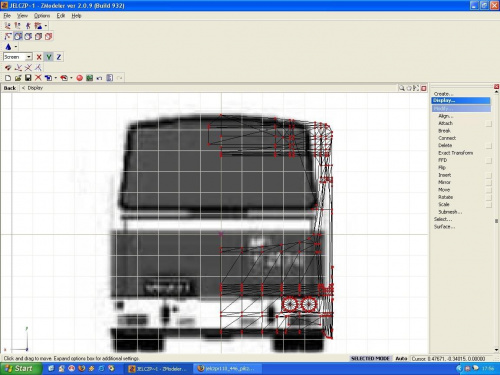Toggle the X axis constraint
The width and height of the screenshot is (500, 375).
tap(39, 57)
